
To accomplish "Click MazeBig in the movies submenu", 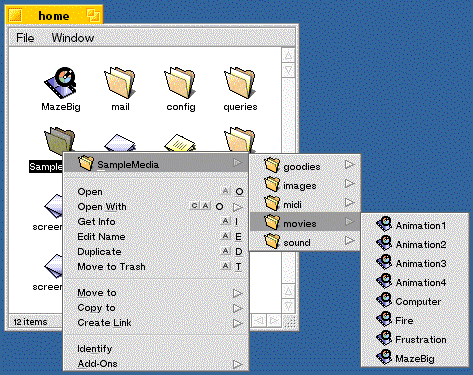I will click(415, 358).
